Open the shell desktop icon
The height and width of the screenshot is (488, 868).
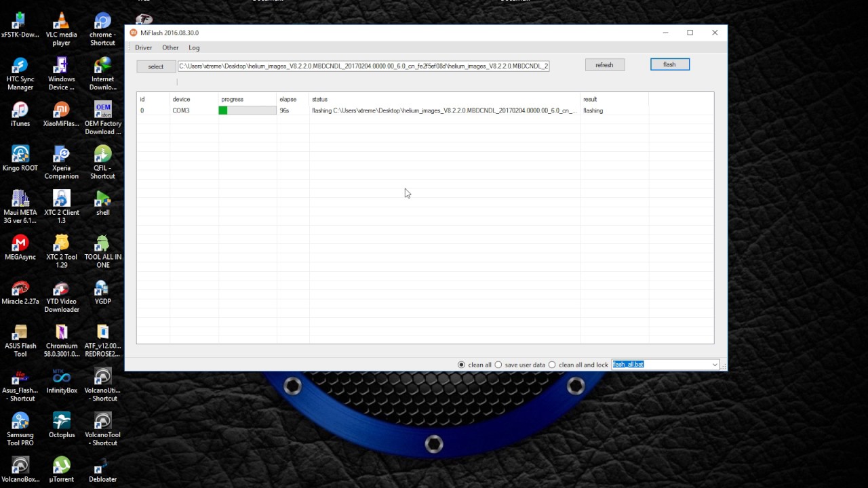click(x=103, y=203)
